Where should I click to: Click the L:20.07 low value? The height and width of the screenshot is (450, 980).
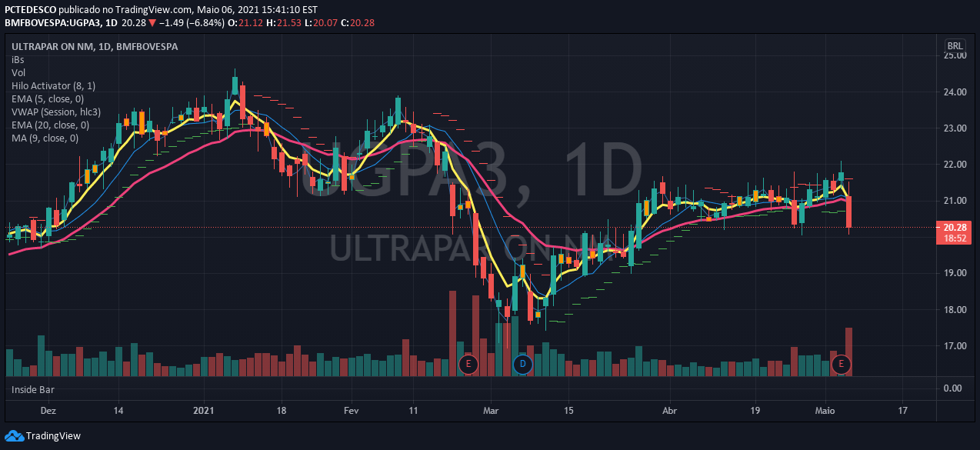click(319, 23)
